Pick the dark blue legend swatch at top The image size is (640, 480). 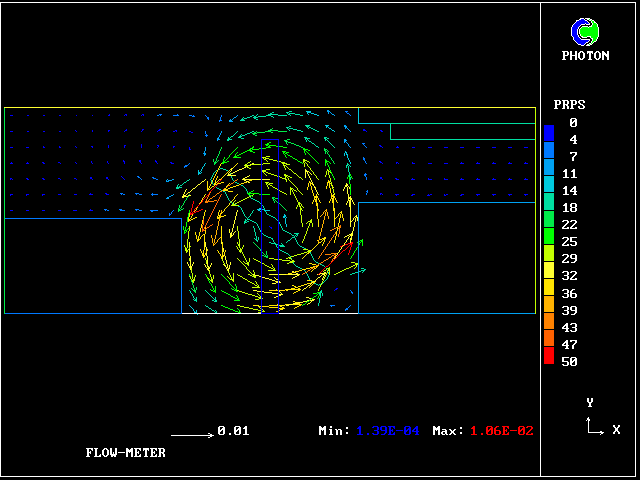[x=548, y=131]
